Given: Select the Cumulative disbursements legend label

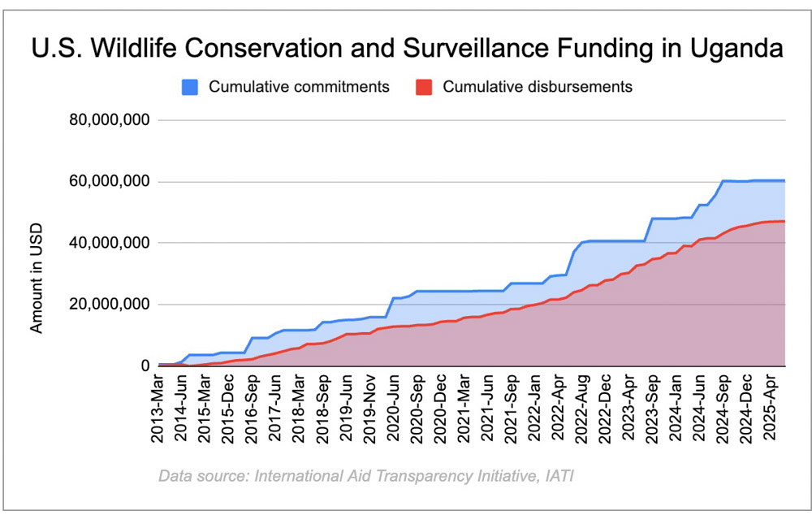Looking at the screenshot, I should pyautogui.click(x=538, y=87).
